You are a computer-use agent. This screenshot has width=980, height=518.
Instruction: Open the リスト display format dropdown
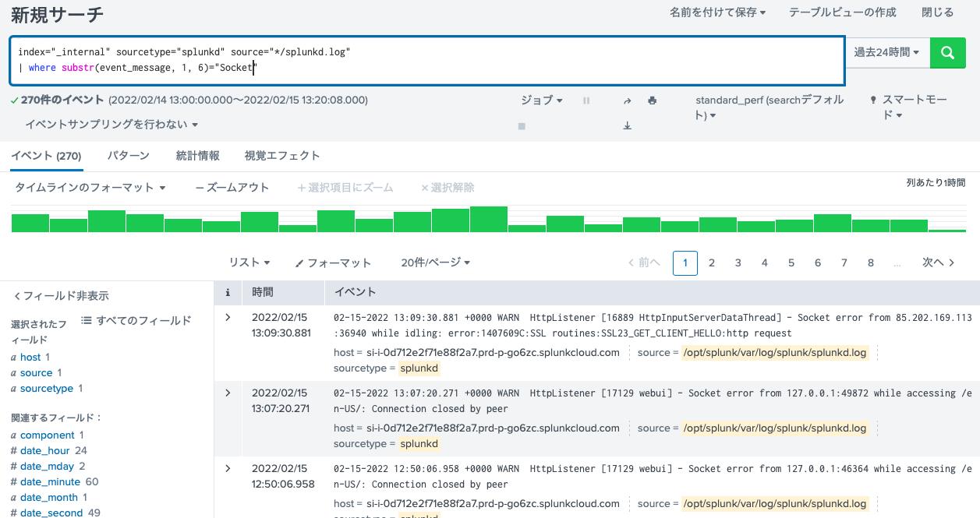(249, 263)
